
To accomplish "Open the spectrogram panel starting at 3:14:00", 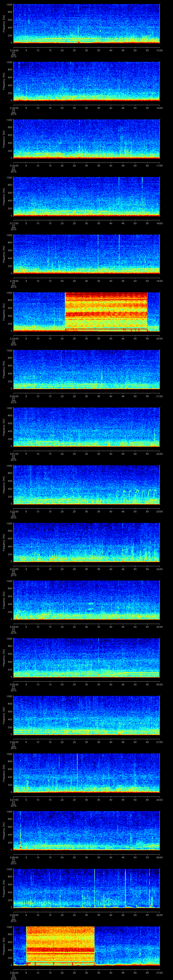I will 87,24.
